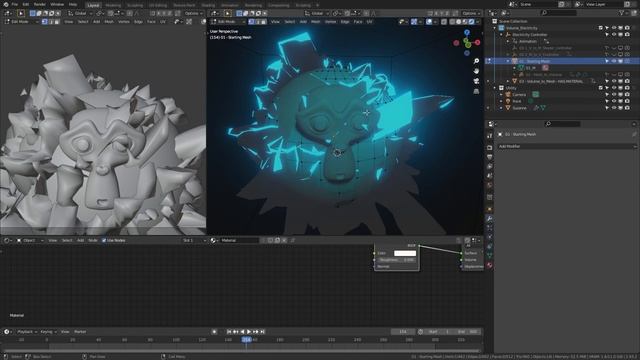
Task: Select edge select mode in right viewport
Action: (x=258, y=22)
